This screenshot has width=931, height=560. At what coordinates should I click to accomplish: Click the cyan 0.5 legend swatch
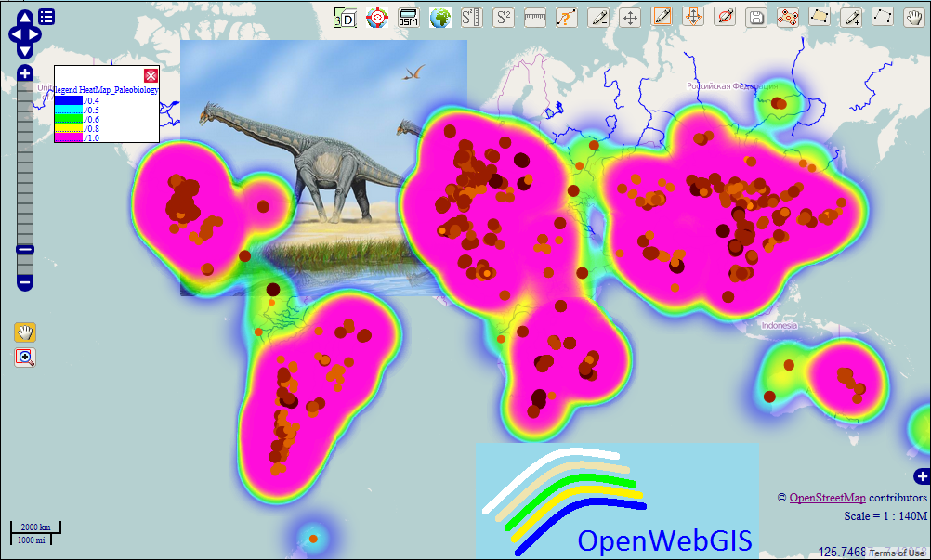68,111
